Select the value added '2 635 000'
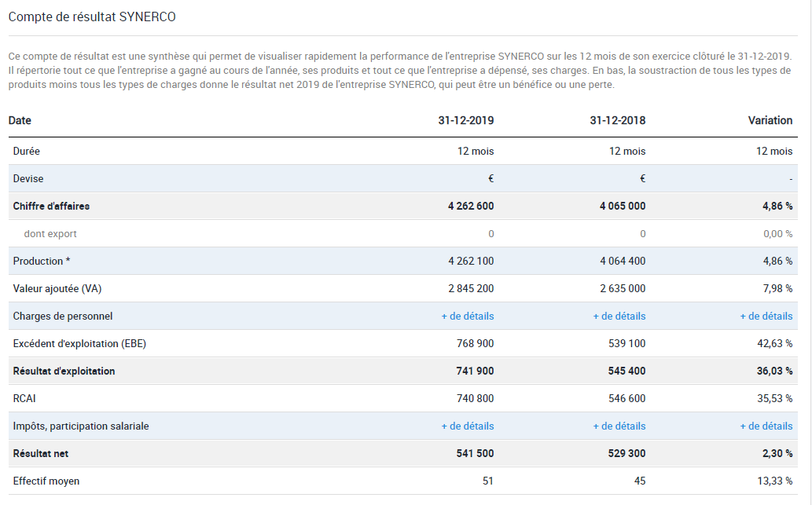The image size is (812, 505). point(623,289)
